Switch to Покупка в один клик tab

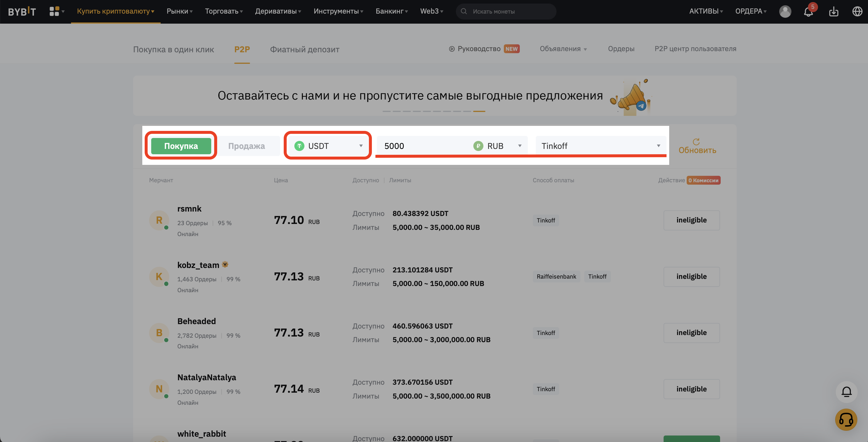click(174, 49)
